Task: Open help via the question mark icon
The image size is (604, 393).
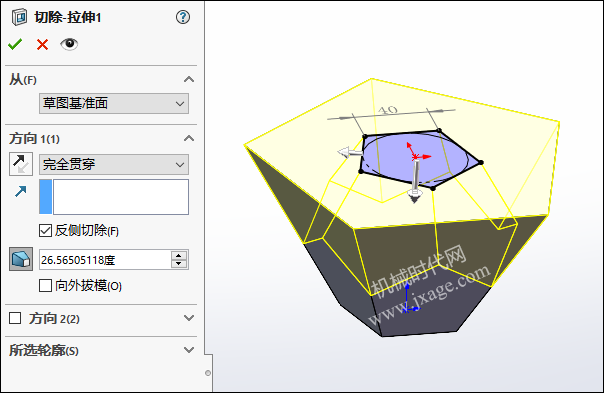Action: pyautogui.click(x=183, y=17)
